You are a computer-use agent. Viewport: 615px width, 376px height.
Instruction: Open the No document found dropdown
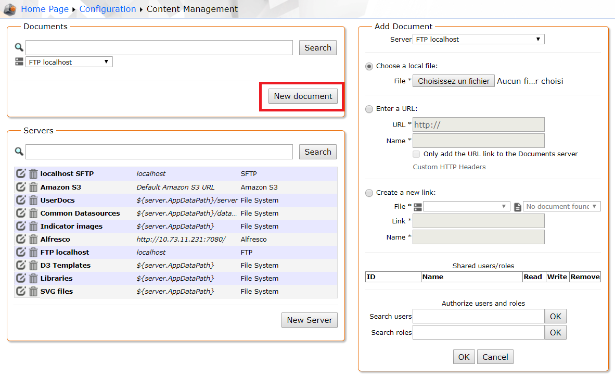(x=562, y=206)
